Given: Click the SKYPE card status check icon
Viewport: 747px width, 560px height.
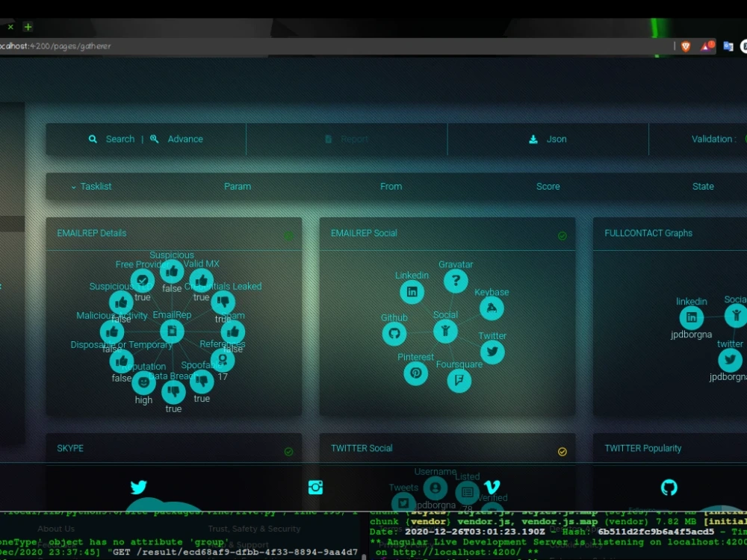Looking at the screenshot, I should pos(288,452).
